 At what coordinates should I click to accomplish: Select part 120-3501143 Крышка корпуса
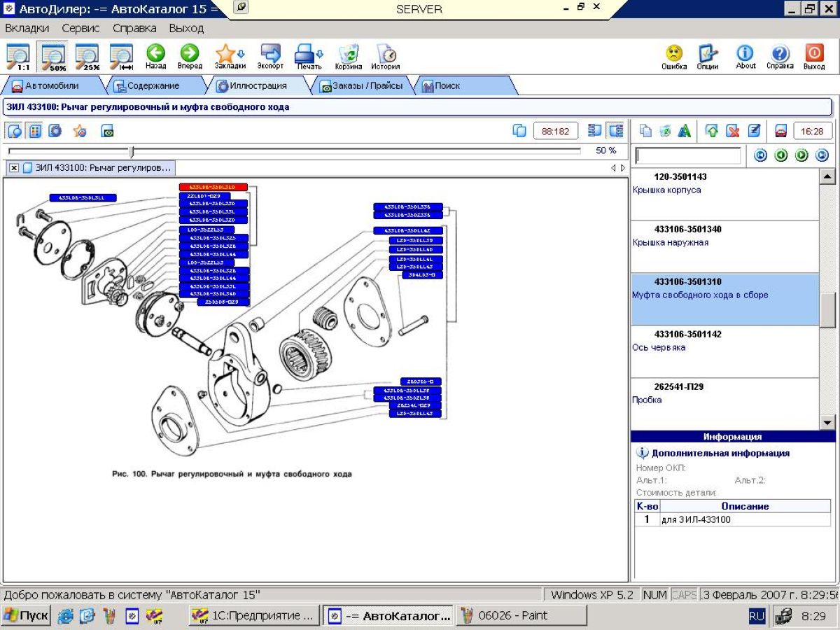724,195
